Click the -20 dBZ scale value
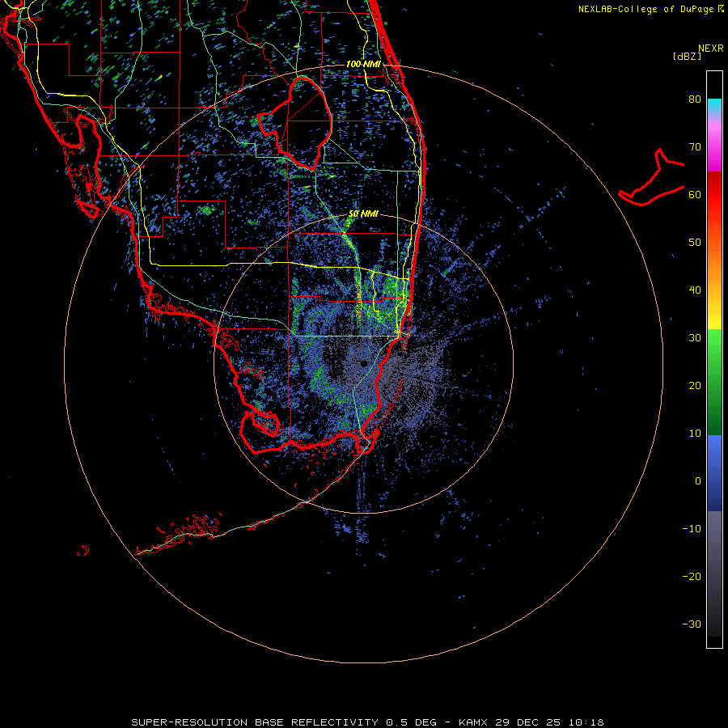Screen dimensions: 728x728 692,577
